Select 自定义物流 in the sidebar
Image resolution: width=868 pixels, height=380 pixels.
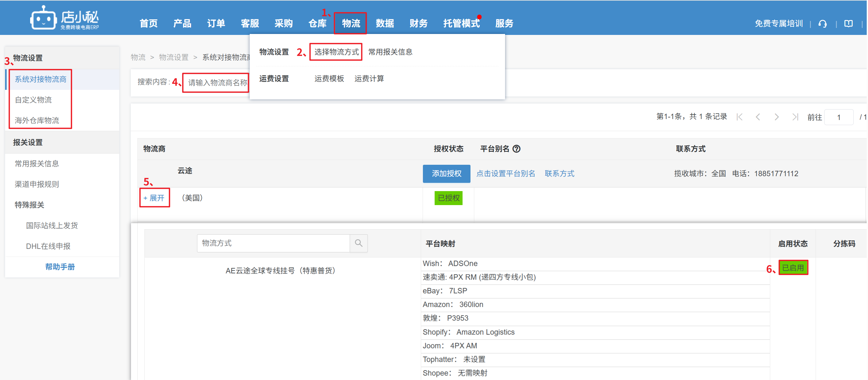click(33, 100)
